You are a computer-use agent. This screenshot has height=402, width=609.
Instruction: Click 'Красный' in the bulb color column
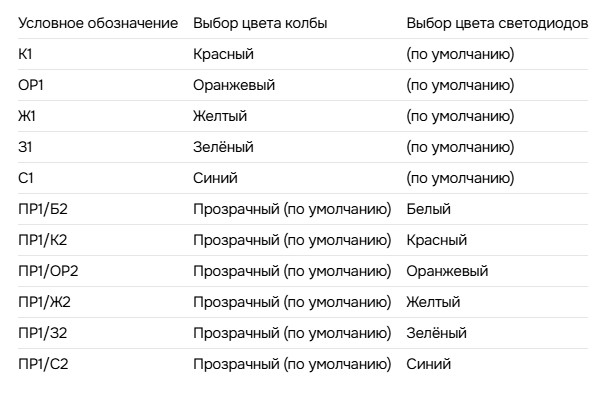pos(223,54)
